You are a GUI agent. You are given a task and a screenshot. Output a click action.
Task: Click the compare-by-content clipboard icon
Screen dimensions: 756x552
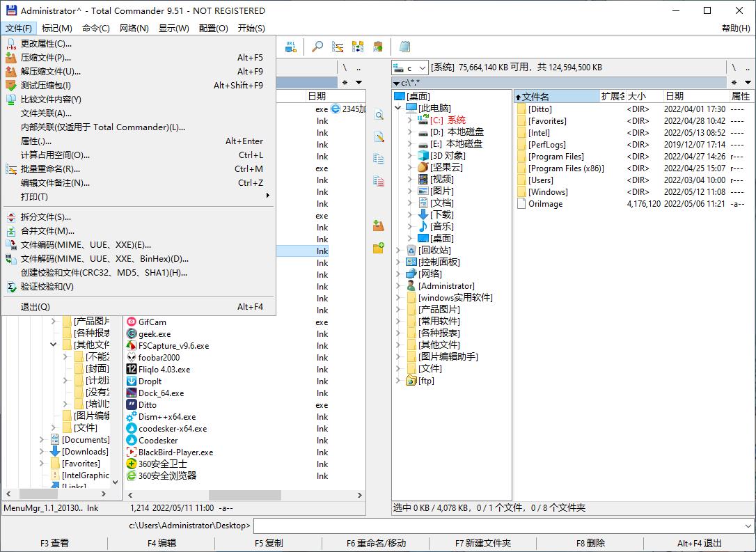tap(378, 46)
